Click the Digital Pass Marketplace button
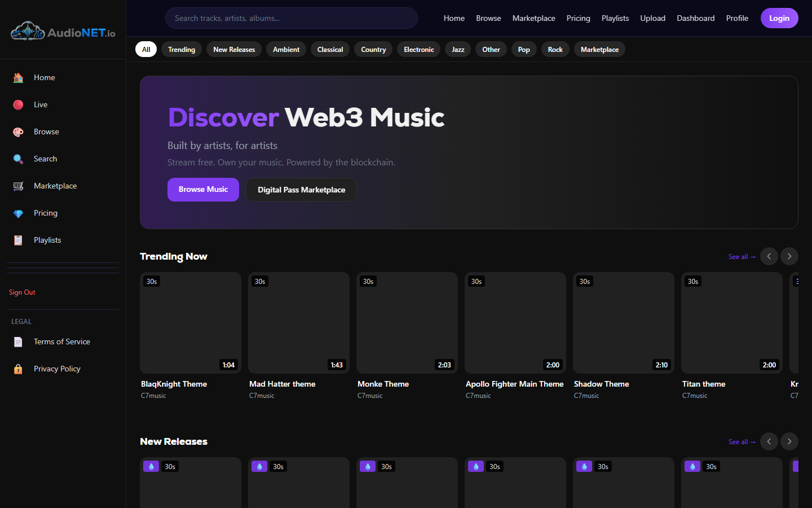Viewport: 812px width, 508px height. click(x=301, y=190)
